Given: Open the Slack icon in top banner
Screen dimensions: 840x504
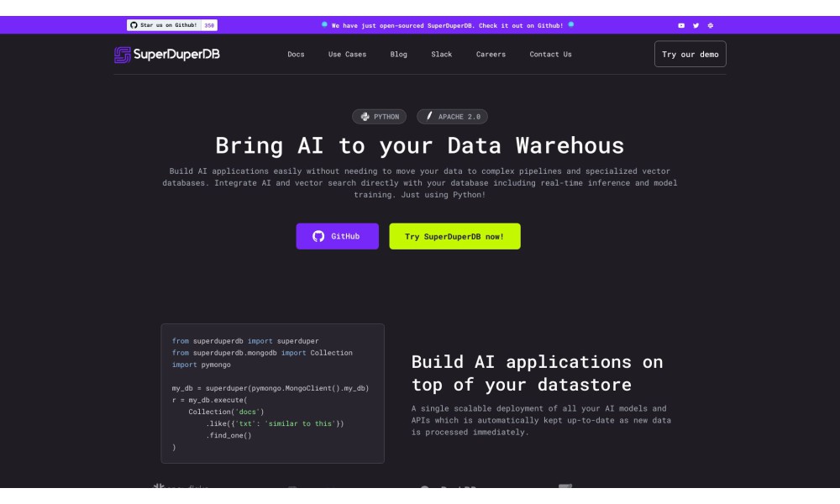Looking at the screenshot, I should [711, 25].
